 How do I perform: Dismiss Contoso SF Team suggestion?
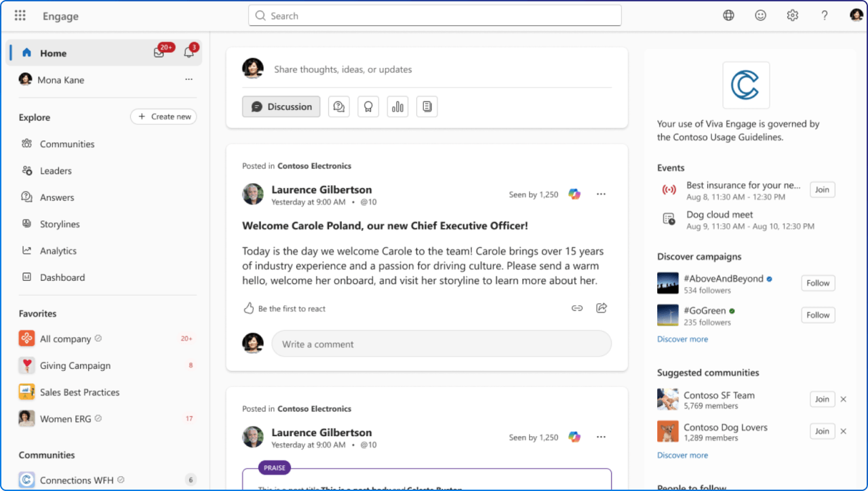(844, 399)
